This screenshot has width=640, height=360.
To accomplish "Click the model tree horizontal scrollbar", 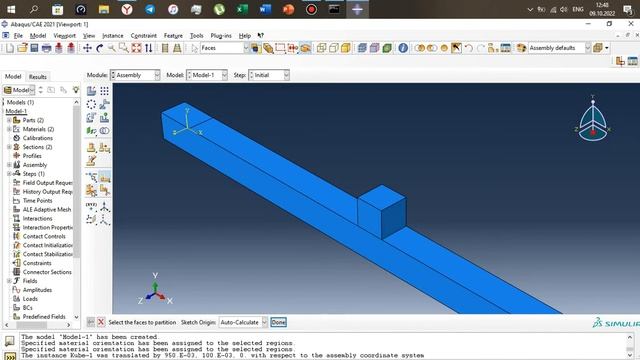I will 32,325.
